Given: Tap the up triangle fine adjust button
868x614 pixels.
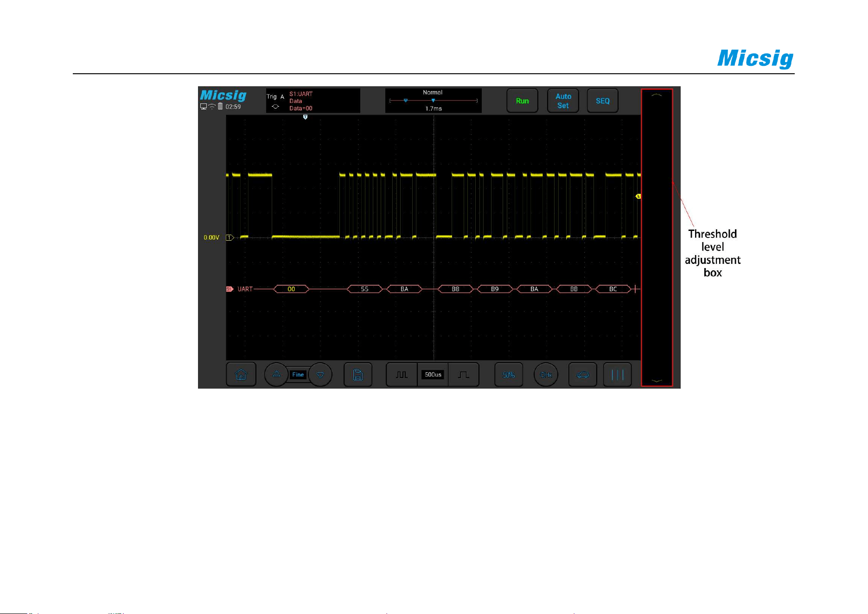Looking at the screenshot, I should 276,374.
